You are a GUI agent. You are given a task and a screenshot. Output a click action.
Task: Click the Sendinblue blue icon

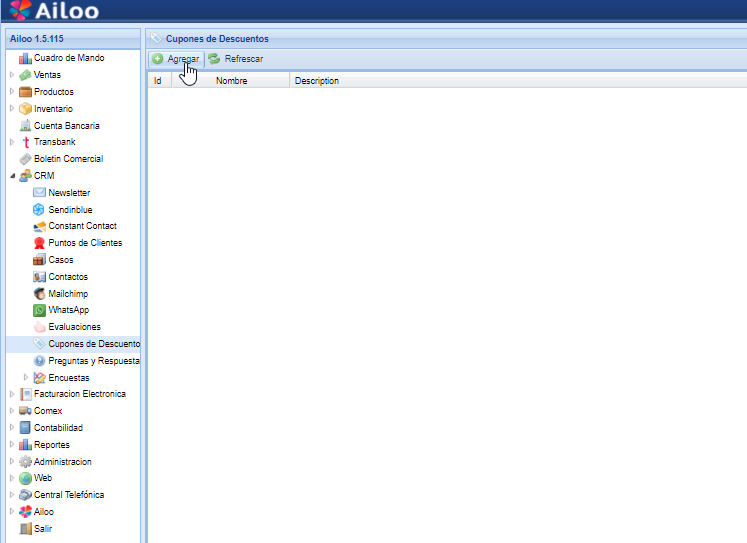click(x=39, y=210)
